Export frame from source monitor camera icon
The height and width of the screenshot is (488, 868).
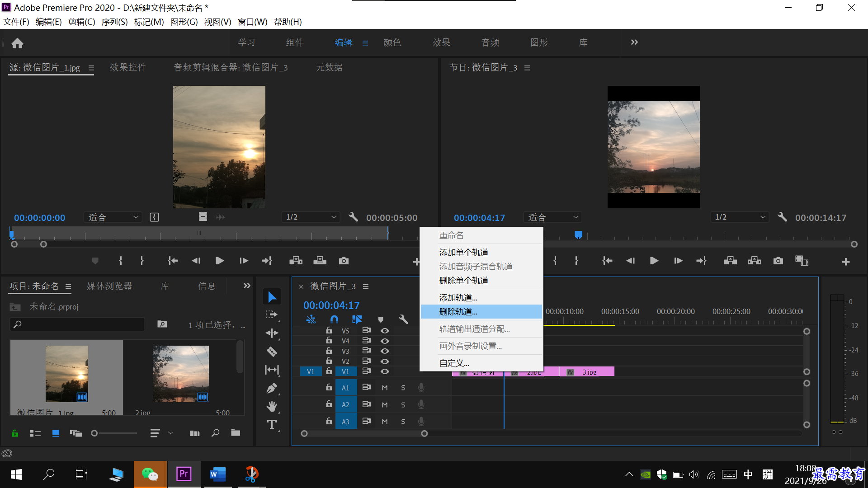(x=344, y=261)
